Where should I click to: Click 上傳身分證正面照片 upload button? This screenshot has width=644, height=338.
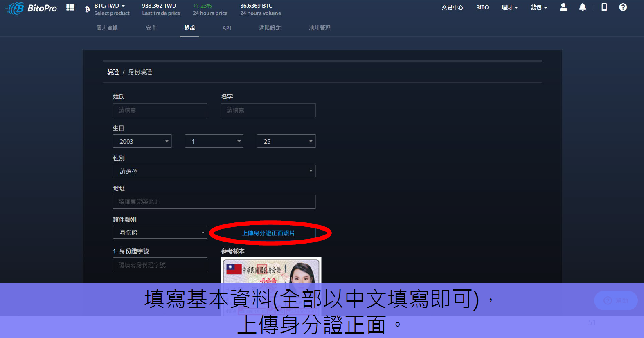(268, 233)
